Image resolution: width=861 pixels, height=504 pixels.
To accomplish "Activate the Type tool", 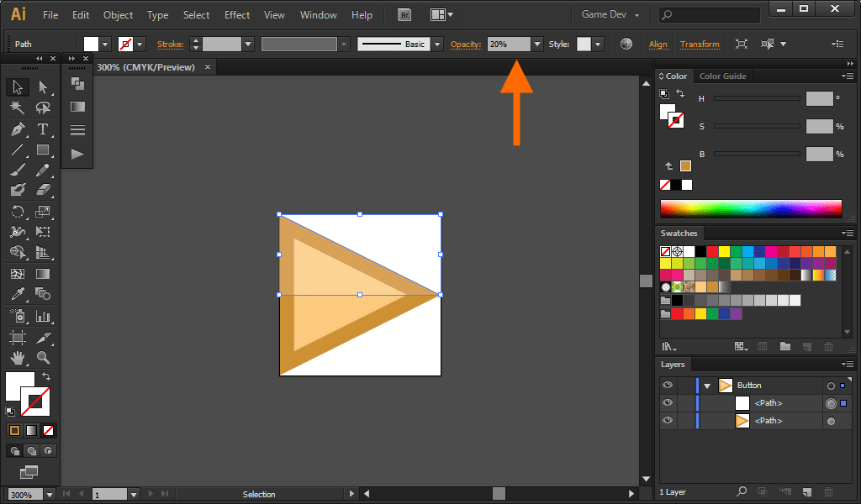I will coord(41,130).
